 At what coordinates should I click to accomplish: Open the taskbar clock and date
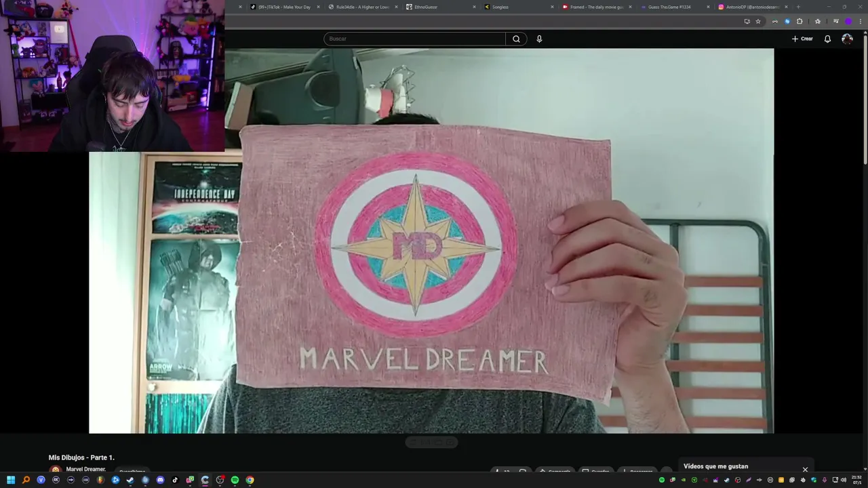pyautogui.click(x=856, y=480)
